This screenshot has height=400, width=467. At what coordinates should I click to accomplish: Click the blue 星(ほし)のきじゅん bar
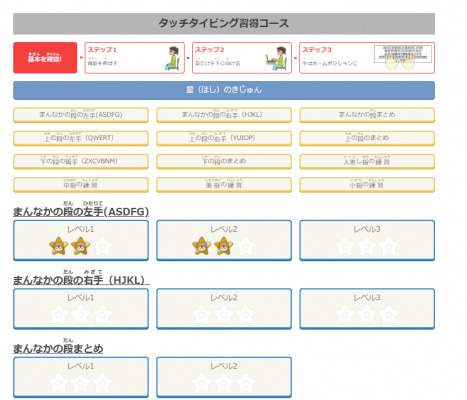(224, 90)
